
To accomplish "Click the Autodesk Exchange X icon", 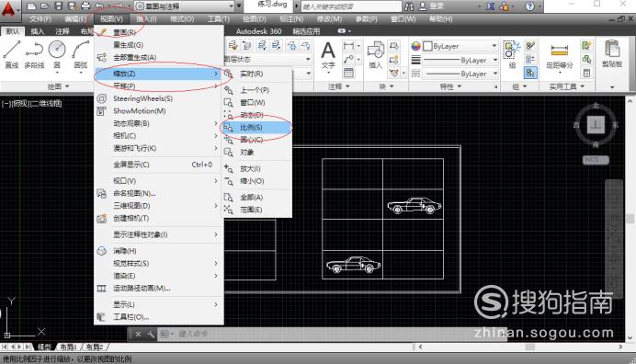I will pyautogui.click(x=491, y=6).
